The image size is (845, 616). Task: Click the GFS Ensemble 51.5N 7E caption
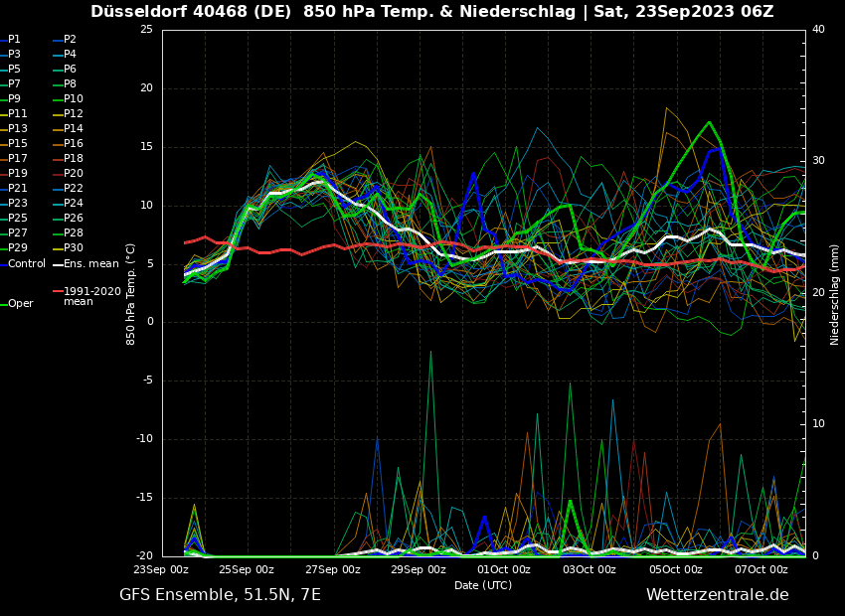[220, 595]
